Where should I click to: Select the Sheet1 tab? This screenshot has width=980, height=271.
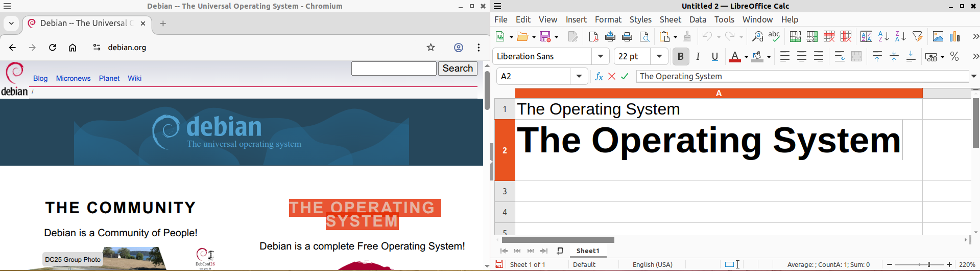[x=588, y=251]
